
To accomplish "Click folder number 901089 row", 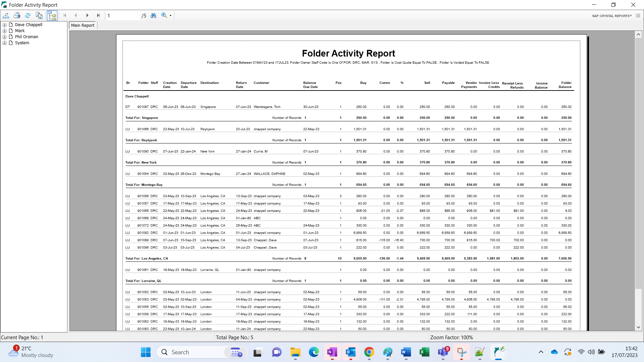I will point(143,240).
